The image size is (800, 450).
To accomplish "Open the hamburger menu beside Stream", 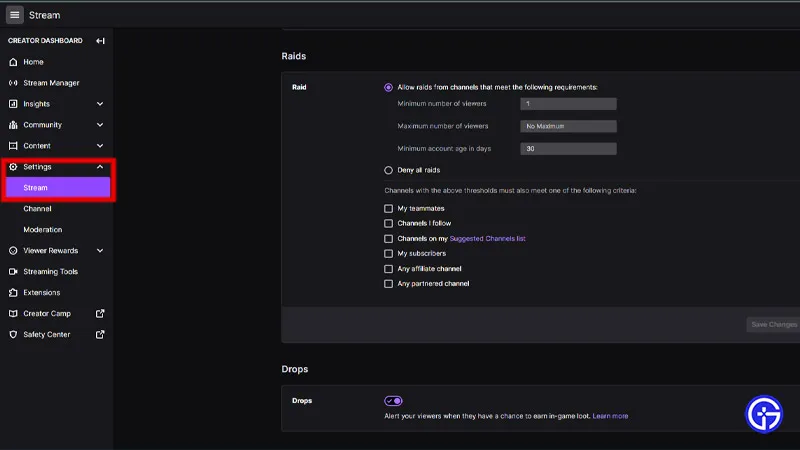I will click(x=14, y=15).
